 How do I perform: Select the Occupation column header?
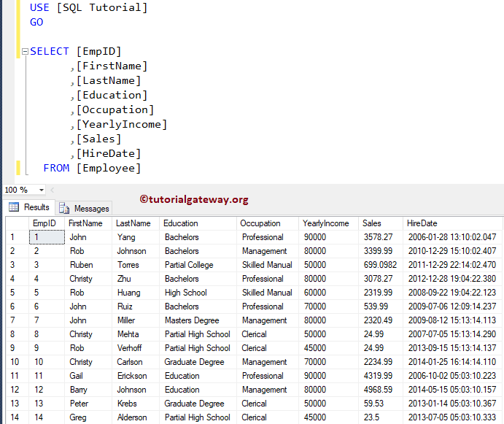tap(268, 223)
